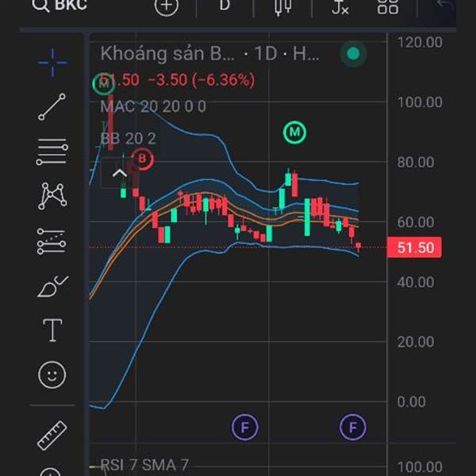This screenshot has width=476, height=476.
Task: Click the 120.00 price axis label
Action: click(420, 42)
